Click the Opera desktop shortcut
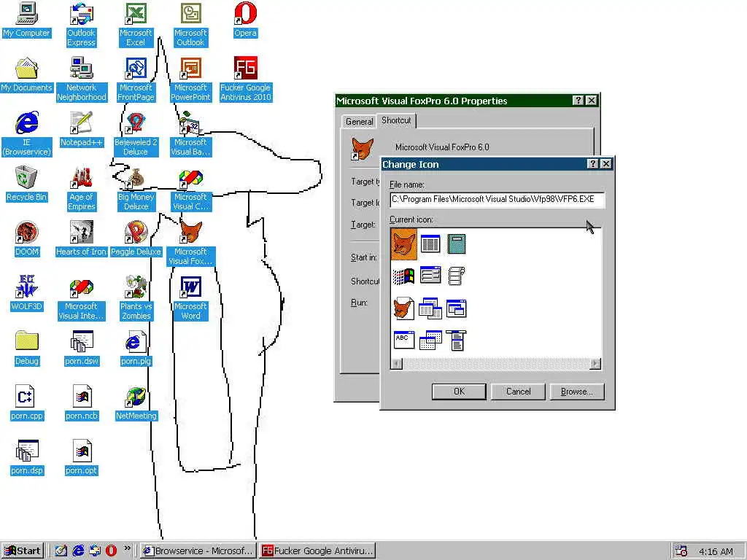This screenshot has width=747, height=560. click(245, 20)
